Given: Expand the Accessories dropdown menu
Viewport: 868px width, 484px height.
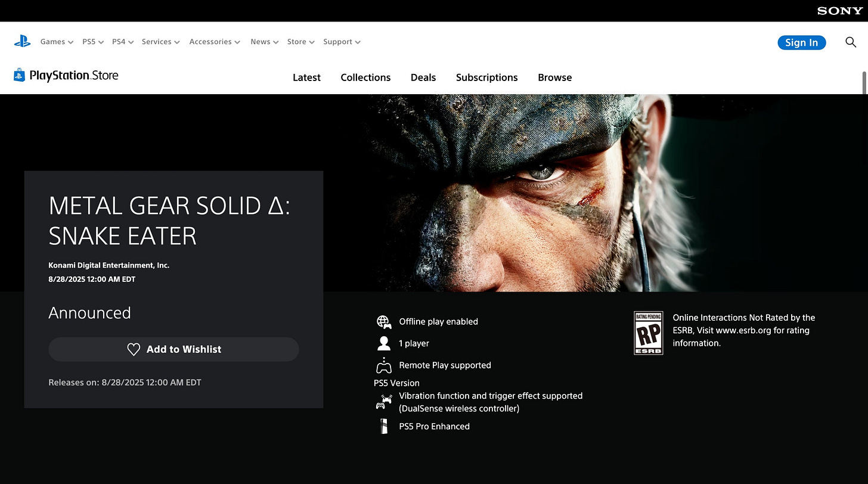Looking at the screenshot, I should (215, 42).
